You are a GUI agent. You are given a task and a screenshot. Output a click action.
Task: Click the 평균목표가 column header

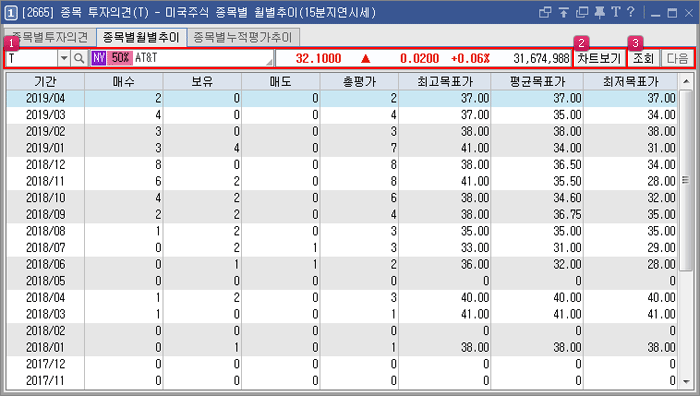(537, 82)
